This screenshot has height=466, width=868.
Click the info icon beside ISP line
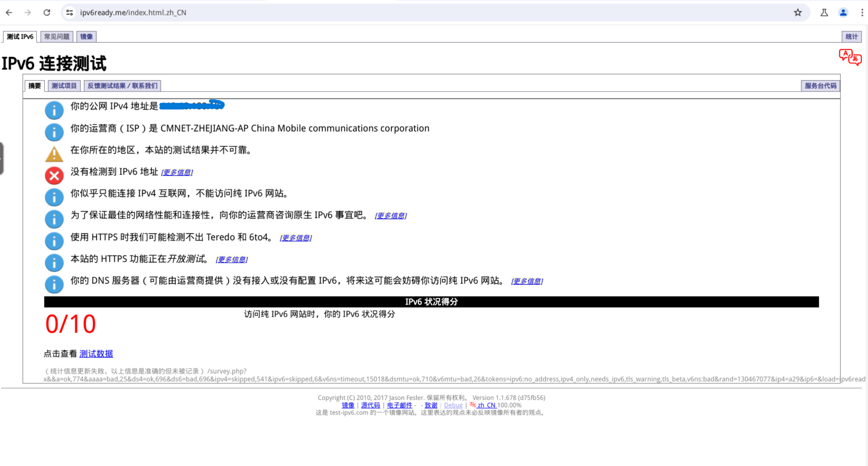54,132
